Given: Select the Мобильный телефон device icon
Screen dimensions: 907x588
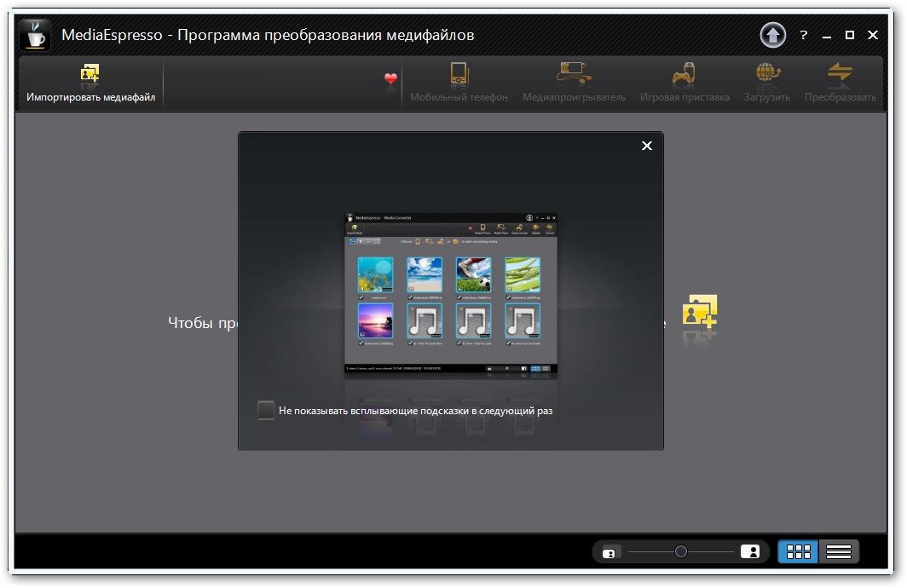Looking at the screenshot, I should (459, 74).
